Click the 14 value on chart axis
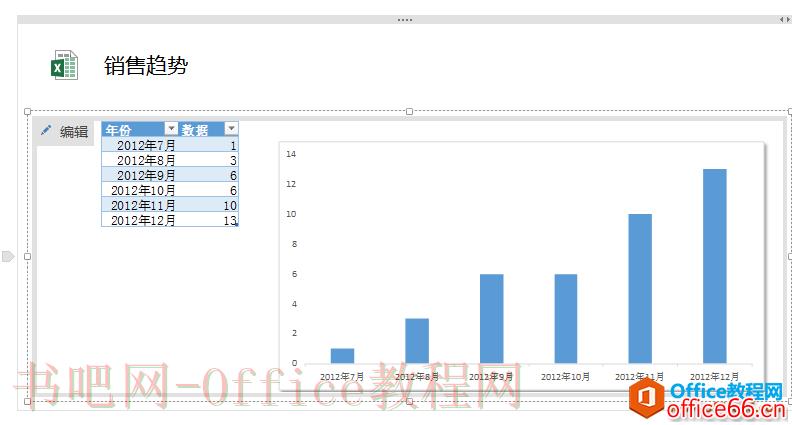Image resolution: width=792 pixels, height=425 pixels. coord(291,154)
